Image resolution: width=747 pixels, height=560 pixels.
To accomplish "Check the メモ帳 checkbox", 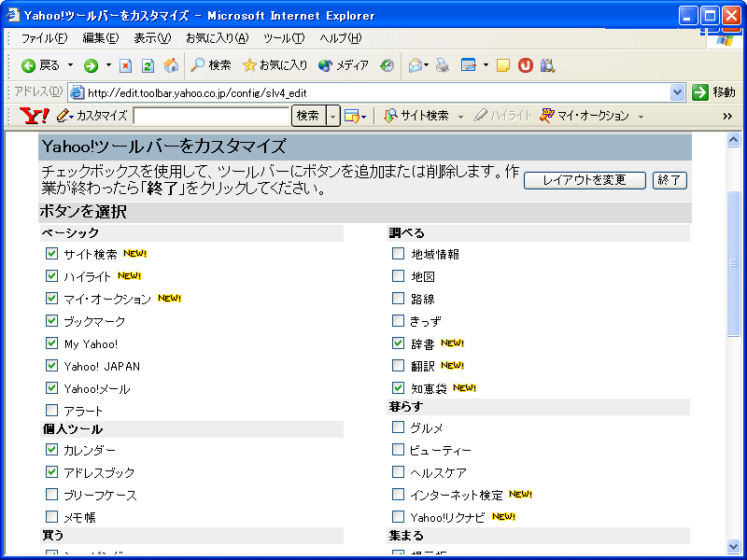I will pos(51,516).
